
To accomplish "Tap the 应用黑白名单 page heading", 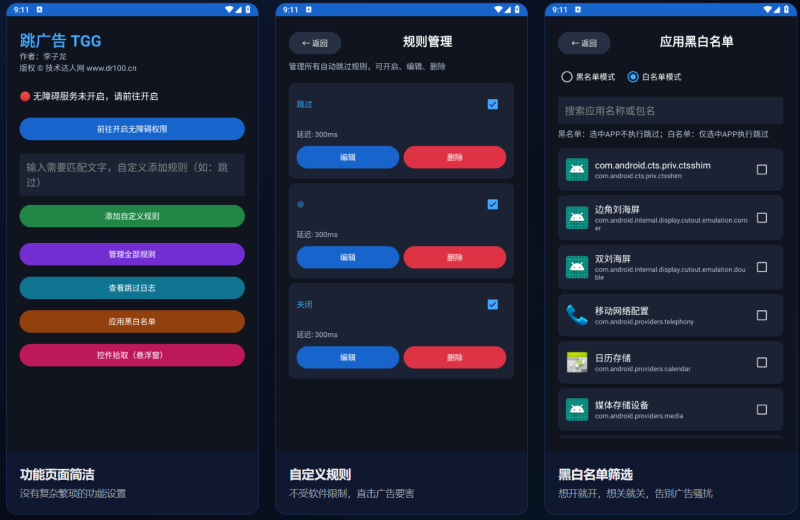I will (696, 42).
